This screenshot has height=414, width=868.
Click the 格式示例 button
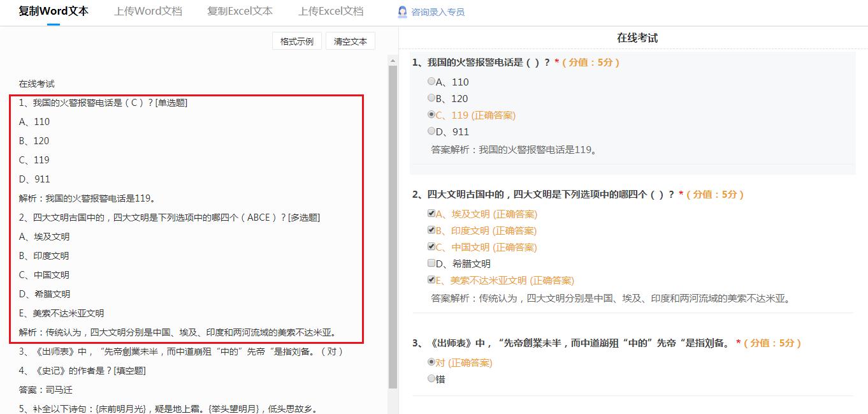click(x=296, y=40)
